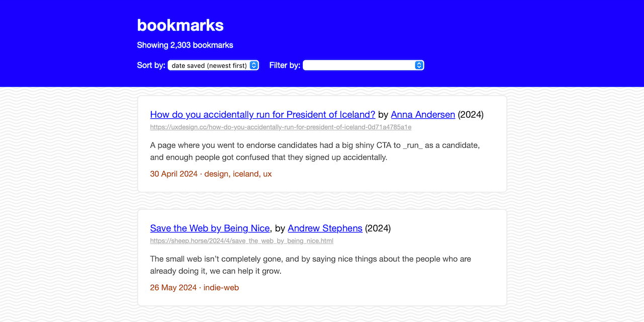Filter by the design tag

pos(216,174)
